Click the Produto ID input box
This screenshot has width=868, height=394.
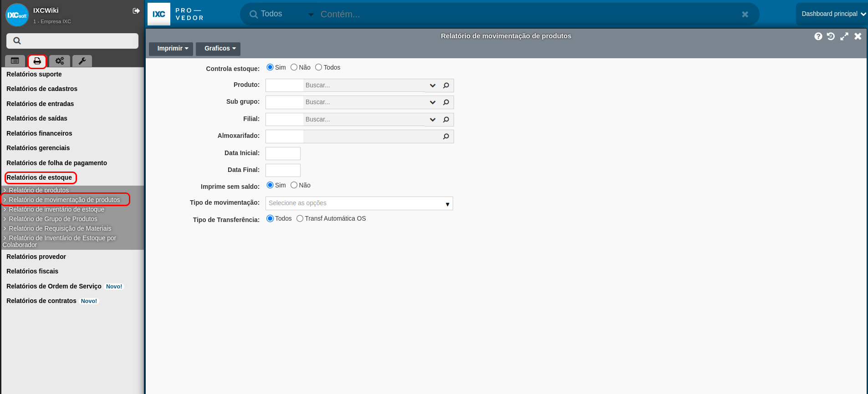coord(284,86)
